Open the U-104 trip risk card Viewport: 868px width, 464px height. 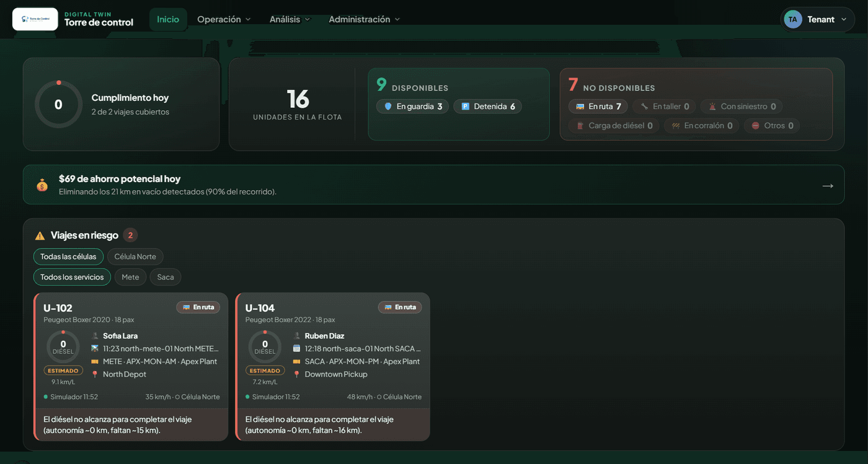tap(333, 367)
